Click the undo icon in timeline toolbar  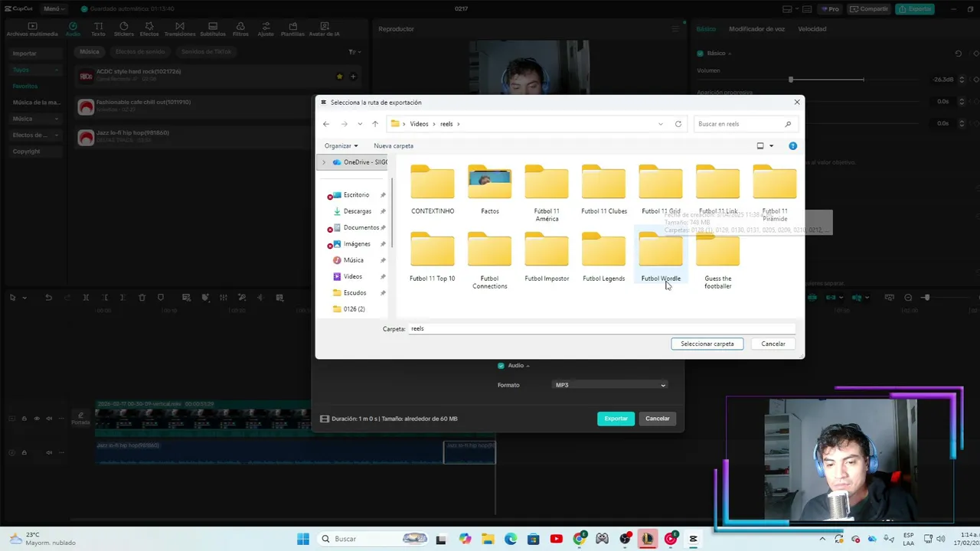[x=49, y=298]
